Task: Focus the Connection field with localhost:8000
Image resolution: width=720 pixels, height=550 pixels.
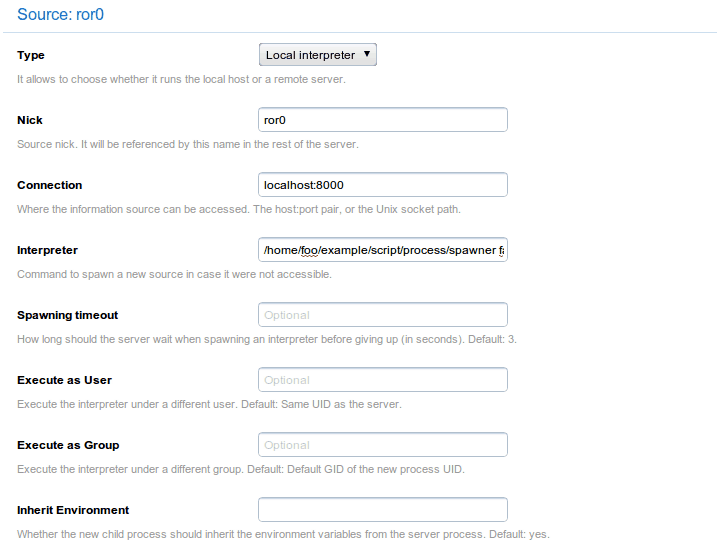Action: [x=382, y=185]
